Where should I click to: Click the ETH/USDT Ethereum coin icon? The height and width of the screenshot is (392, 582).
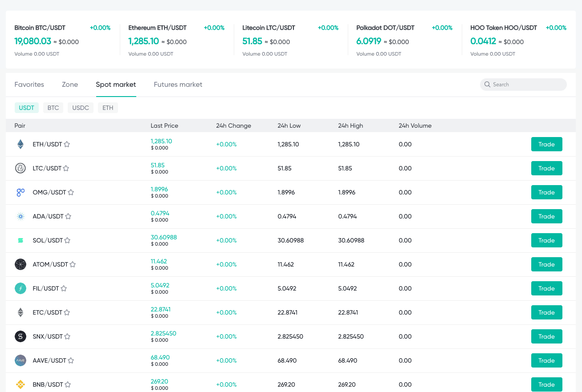coord(20,144)
